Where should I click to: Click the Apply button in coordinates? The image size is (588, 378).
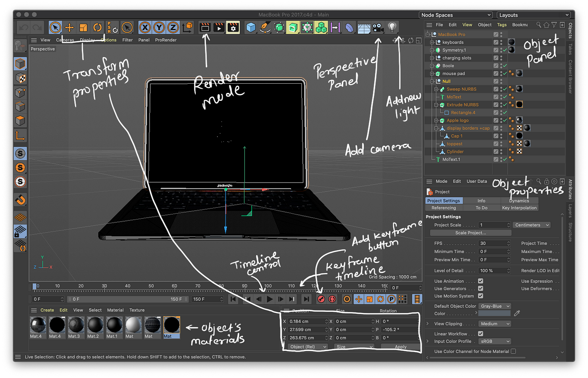400,346
